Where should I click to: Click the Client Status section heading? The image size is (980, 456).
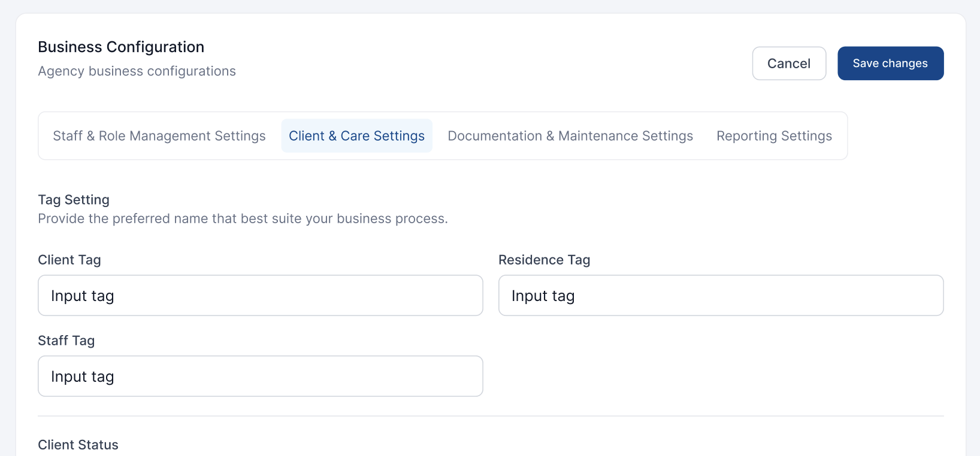click(78, 445)
